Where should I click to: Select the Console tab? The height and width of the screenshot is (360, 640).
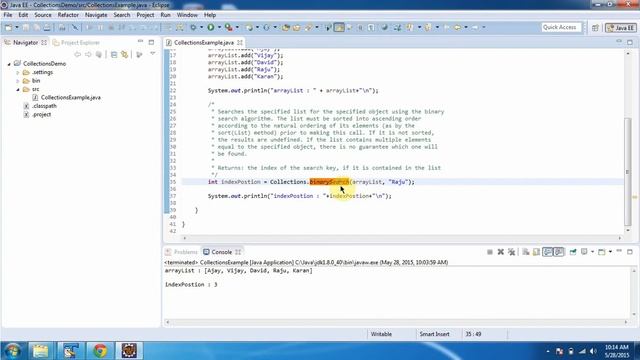pos(222,252)
